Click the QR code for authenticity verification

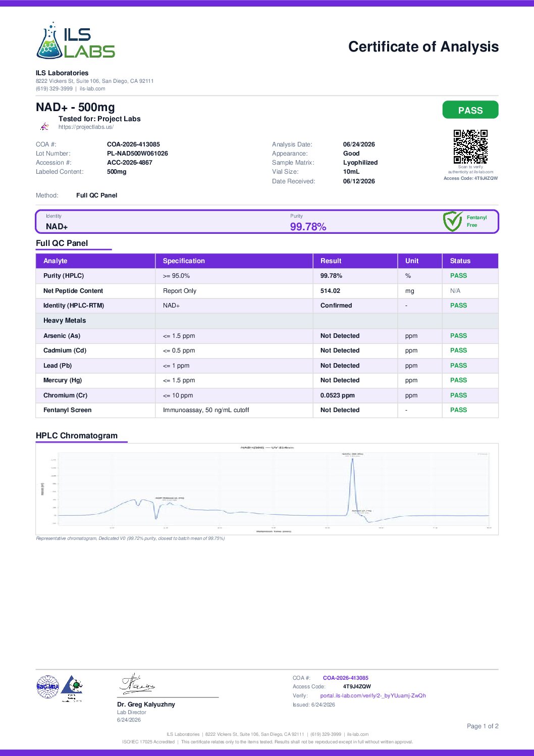470,147
